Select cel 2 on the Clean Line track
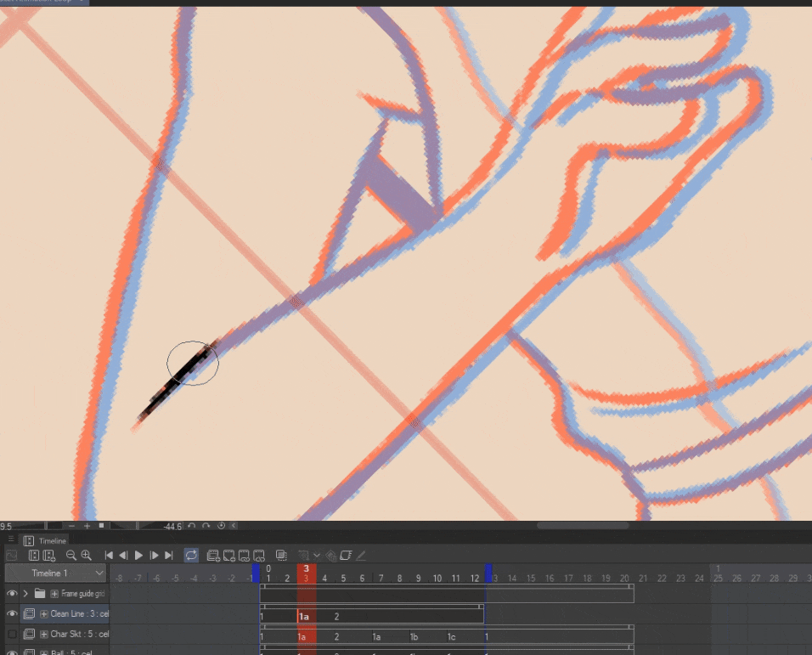Screen dimensions: 812x655 coord(336,617)
